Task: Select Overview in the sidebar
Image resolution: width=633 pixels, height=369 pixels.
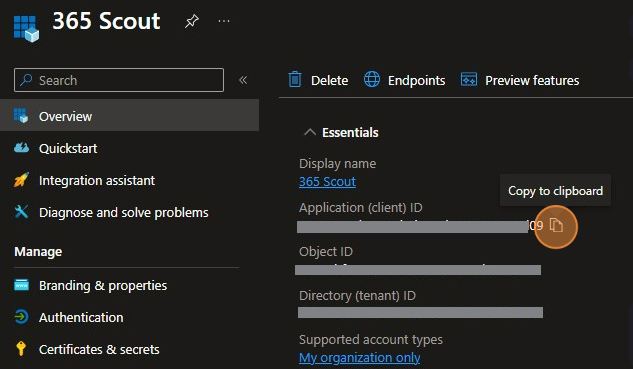Action: [x=129, y=116]
